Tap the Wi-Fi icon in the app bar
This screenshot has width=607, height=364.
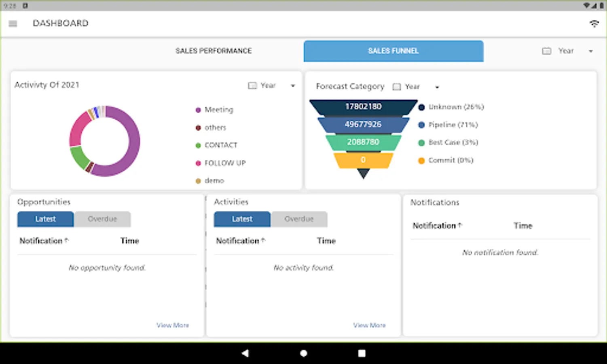tap(594, 23)
